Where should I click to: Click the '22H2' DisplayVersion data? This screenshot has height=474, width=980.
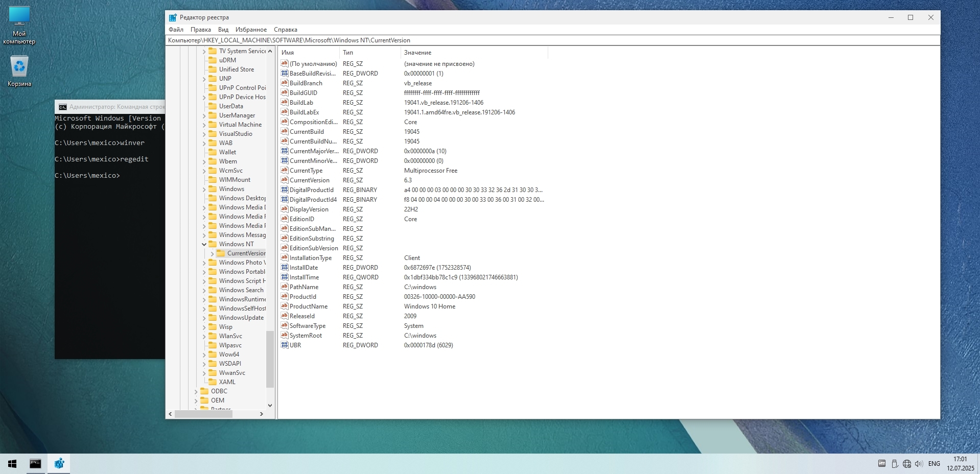[x=411, y=209]
